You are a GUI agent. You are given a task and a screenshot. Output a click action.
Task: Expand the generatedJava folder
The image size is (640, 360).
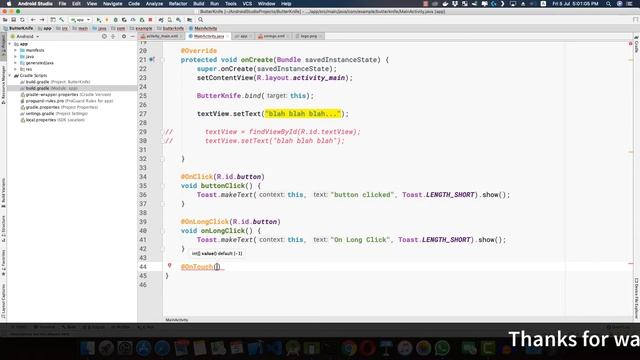(16, 63)
